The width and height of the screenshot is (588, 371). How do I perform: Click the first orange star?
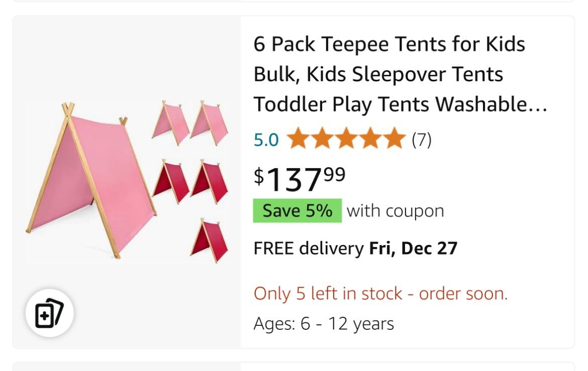[x=298, y=139]
